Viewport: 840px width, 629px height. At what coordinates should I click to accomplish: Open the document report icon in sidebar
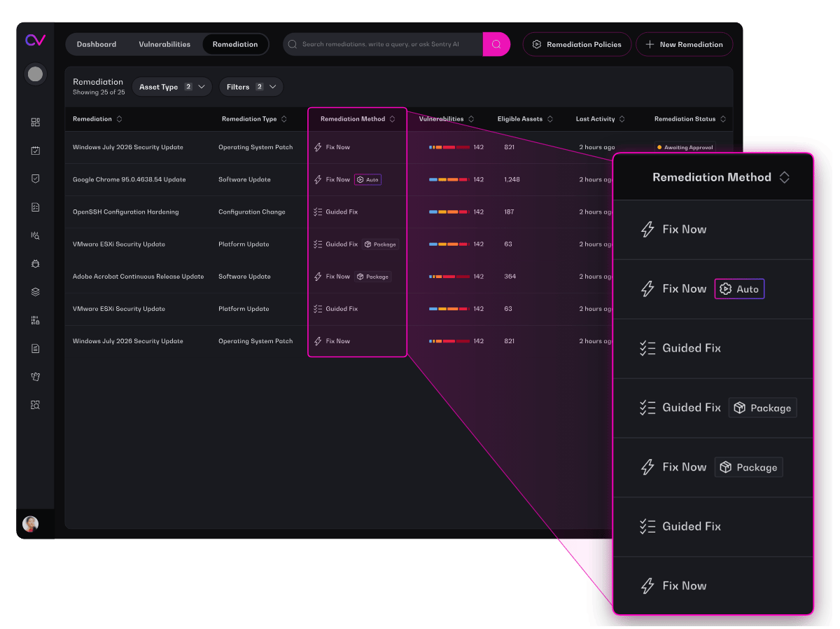click(x=36, y=348)
